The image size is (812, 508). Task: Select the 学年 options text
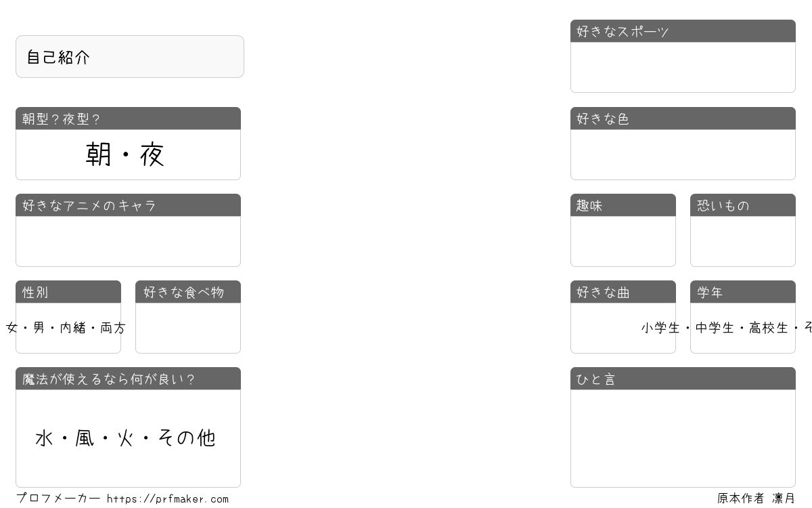[727, 328]
